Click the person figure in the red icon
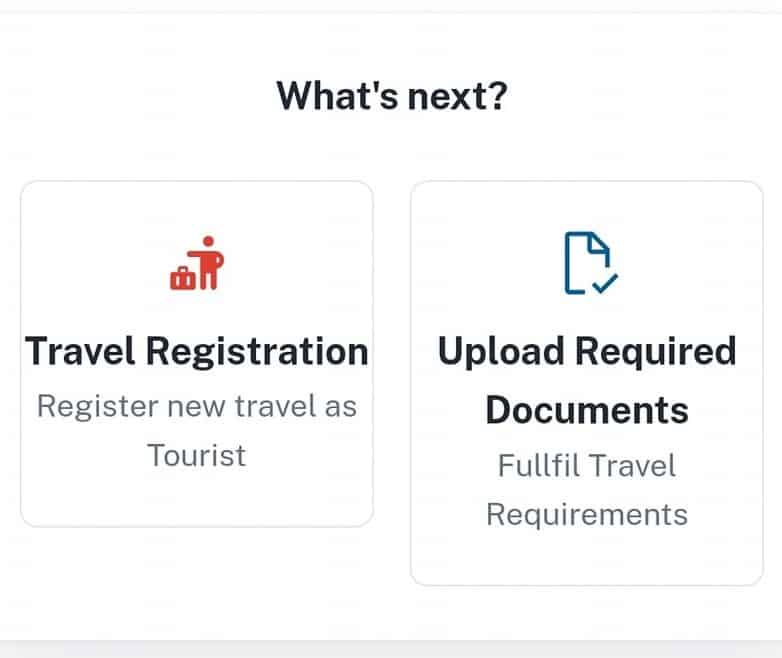782x658 pixels. pyautogui.click(x=209, y=262)
